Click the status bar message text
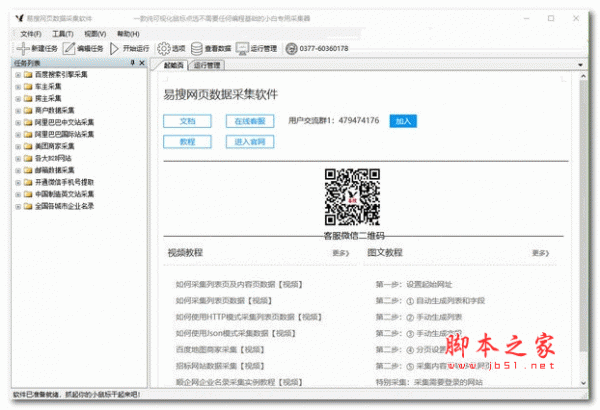The height and width of the screenshot is (410, 600). point(77,394)
